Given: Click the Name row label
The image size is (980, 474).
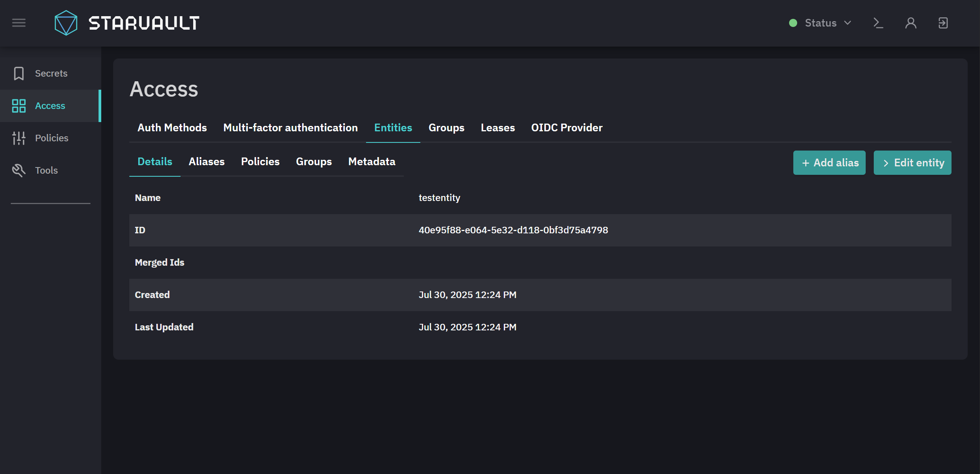Looking at the screenshot, I should [x=147, y=198].
